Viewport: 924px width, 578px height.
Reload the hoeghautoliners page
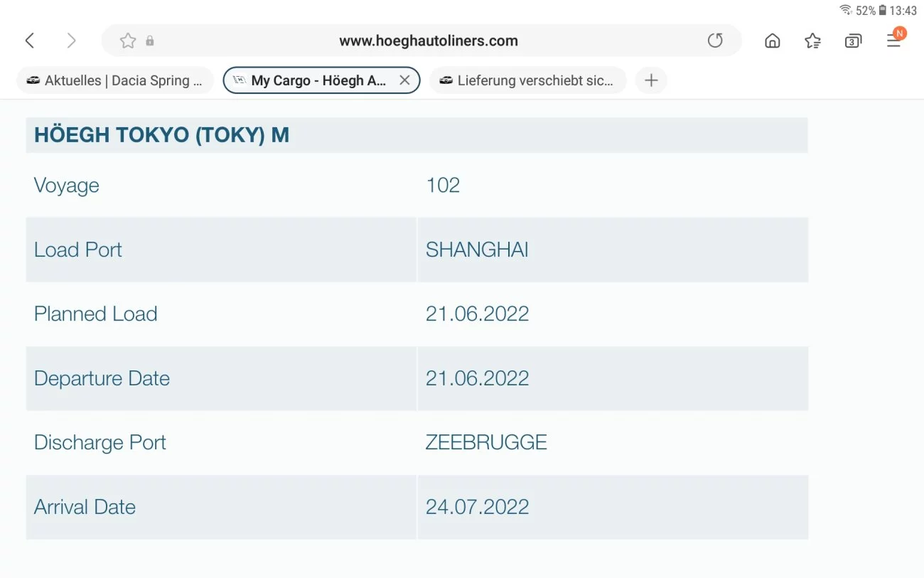pyautogui.click(x=715, y=41)
